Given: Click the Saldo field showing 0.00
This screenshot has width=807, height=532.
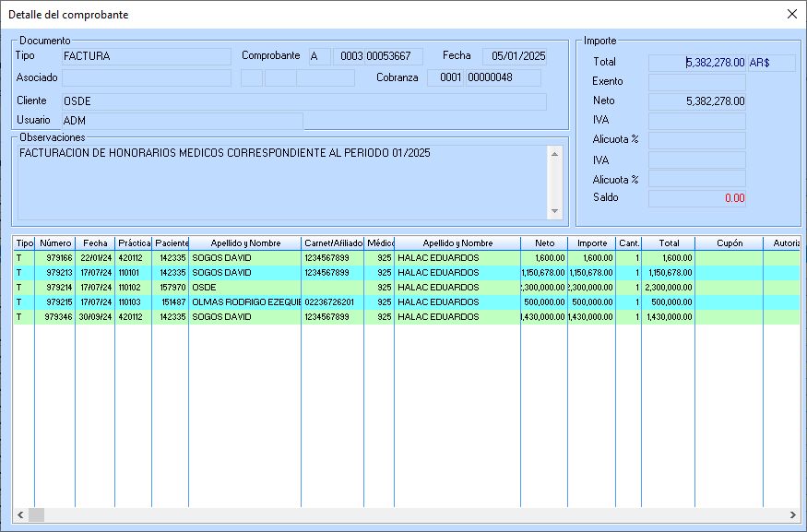Looking at the screenshot, I should coord(697,198).
